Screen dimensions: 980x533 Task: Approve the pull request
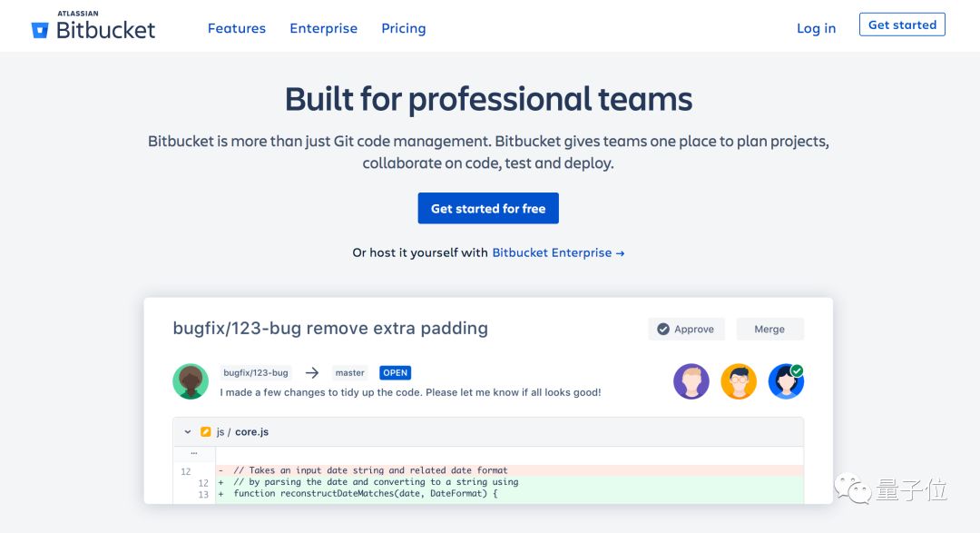tap(686, 329)
